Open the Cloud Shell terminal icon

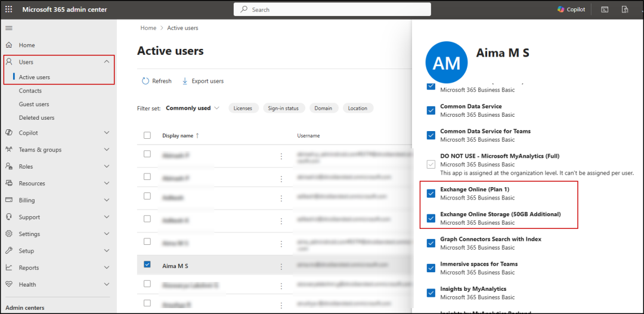tap(605, 10)
